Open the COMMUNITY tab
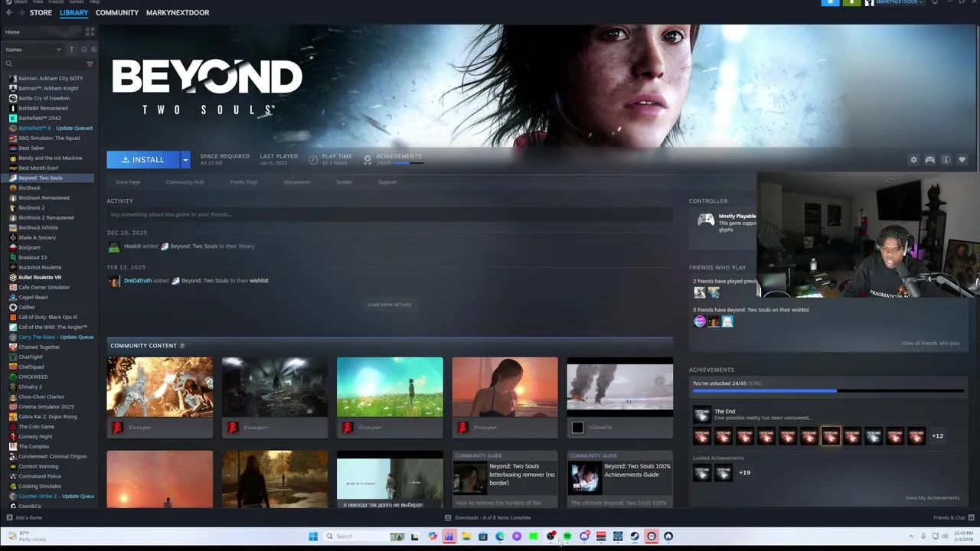 click(x=117, y=12)
